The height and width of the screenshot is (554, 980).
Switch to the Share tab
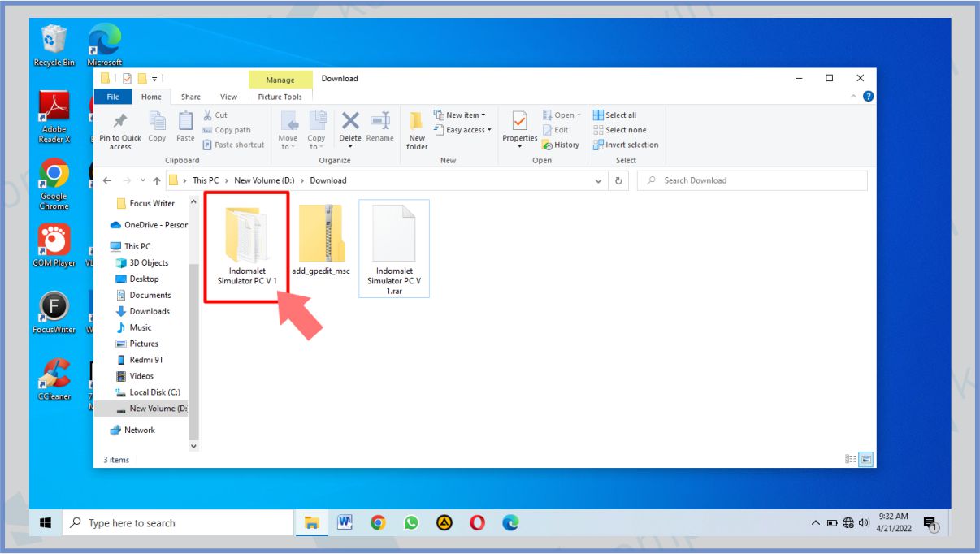191,97
